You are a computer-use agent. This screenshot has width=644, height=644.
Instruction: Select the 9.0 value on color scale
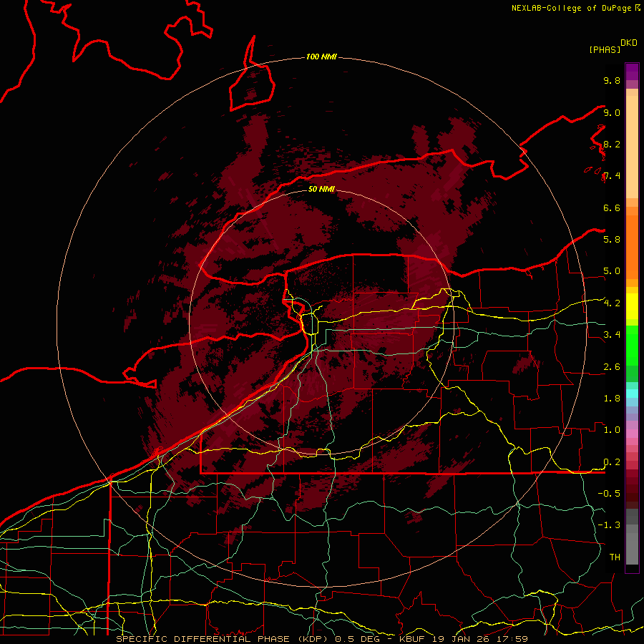(x=612, y=112)
